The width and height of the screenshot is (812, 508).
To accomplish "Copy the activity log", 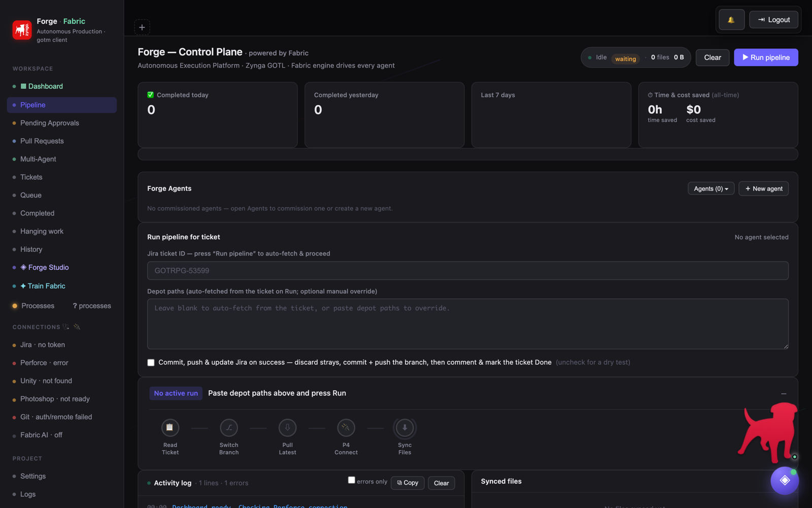I will (408, 483).
